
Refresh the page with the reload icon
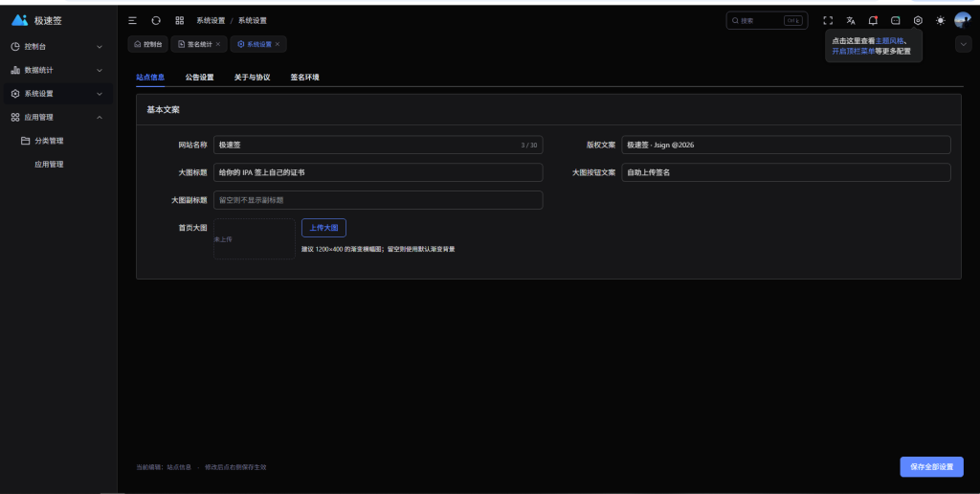tap(156, 21)
